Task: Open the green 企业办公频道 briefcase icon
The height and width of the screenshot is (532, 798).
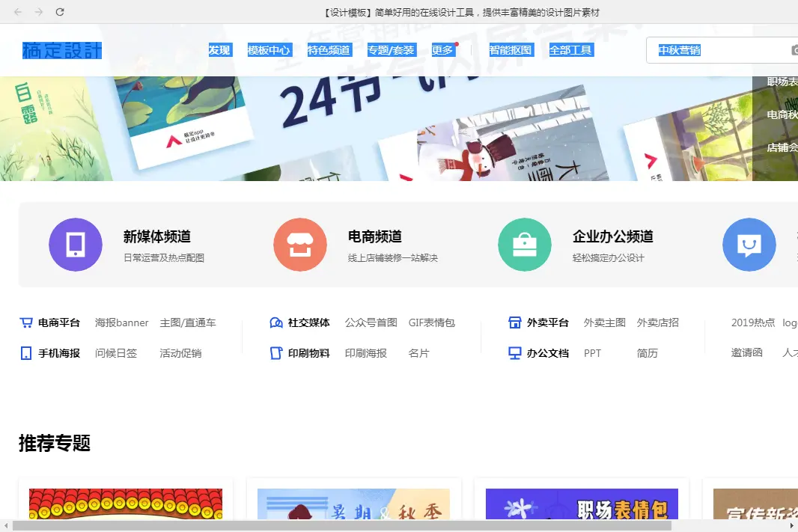Action: point(525,245)
